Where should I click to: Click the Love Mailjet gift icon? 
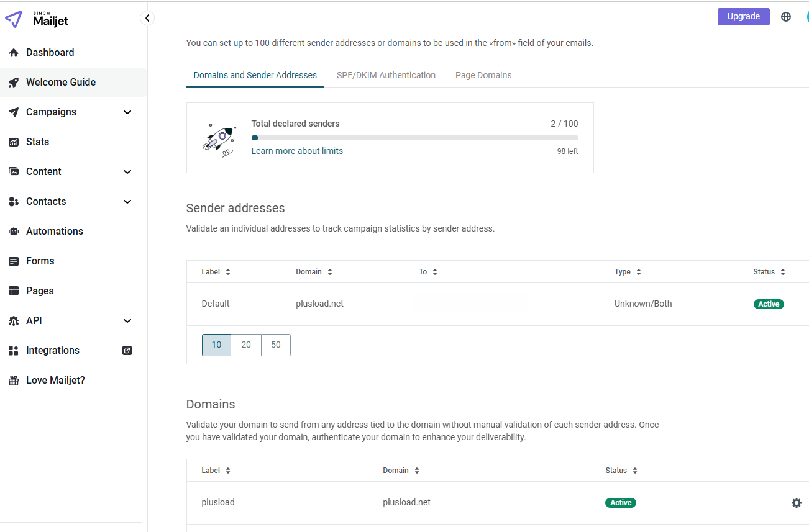coord(14,381)
